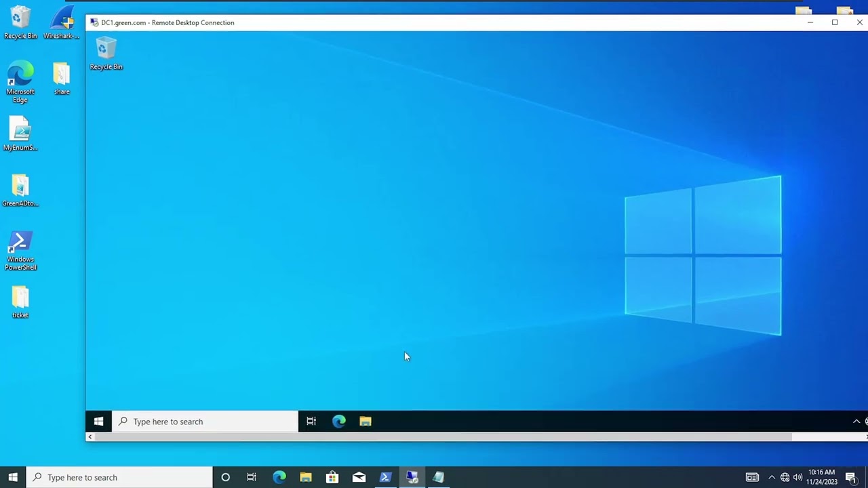The width and height of the screenshot is (868, 488).
Task: Show hidden icons in the remote system tray
Action: pyautogui.click(x=856, y=422)
